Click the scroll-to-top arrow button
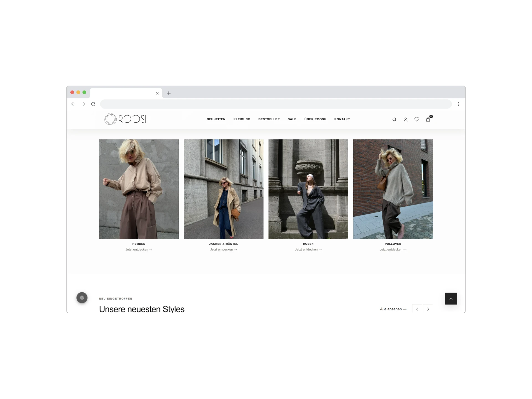 [x=451, y=298]
